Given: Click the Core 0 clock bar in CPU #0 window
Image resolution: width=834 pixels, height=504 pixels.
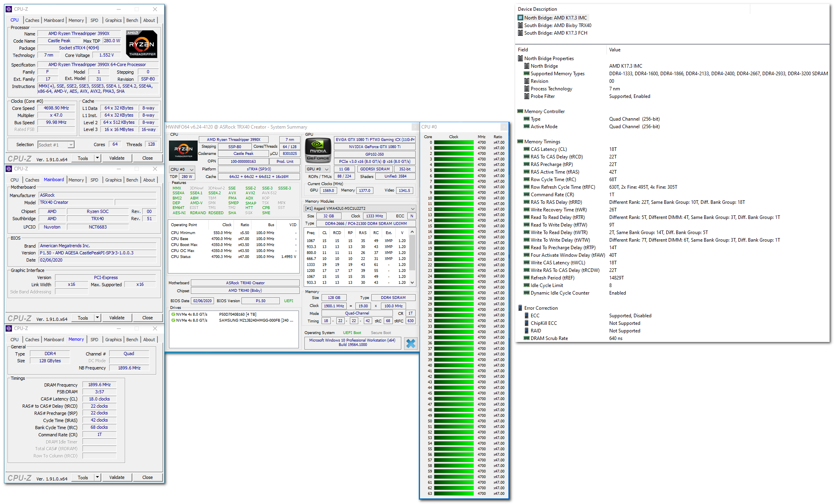Looking at the screenshot, I should pos(454,142).
